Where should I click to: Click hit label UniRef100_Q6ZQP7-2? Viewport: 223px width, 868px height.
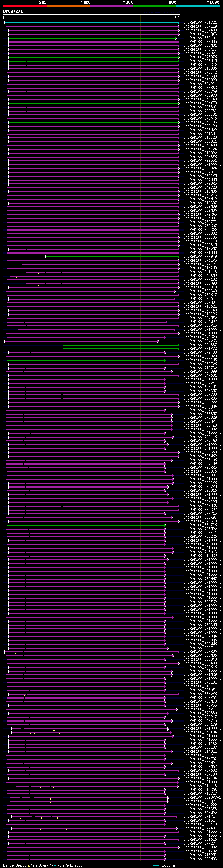click(202, 798)
